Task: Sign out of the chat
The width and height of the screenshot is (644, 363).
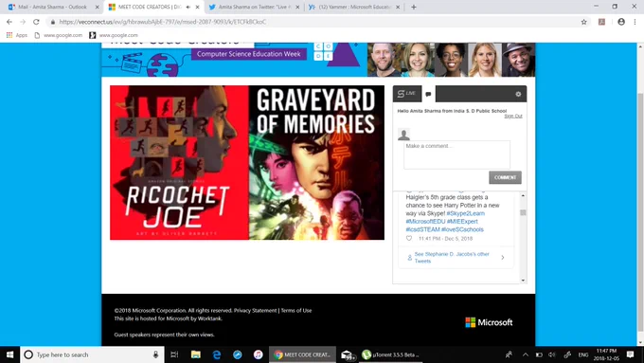Action: click(x=513, y=116)
